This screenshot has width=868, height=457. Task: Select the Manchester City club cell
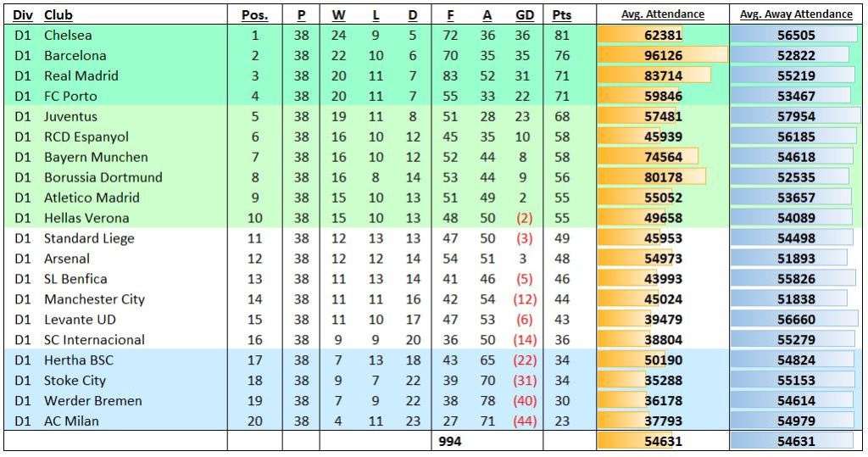(94, 299)
